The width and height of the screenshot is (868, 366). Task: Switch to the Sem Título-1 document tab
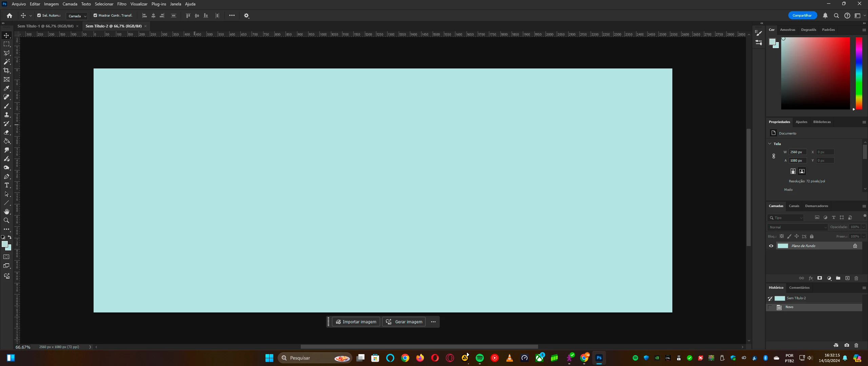coord(45,26)
